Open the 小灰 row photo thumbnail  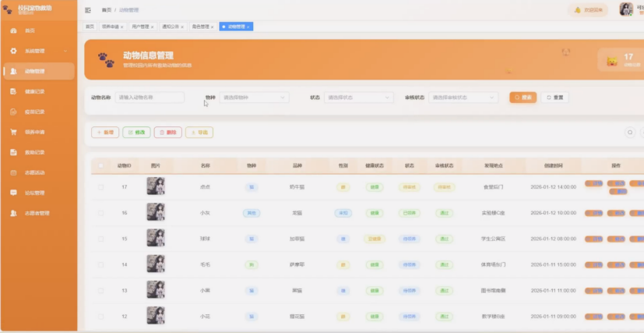pyautogui.click(x=156, y=212)
